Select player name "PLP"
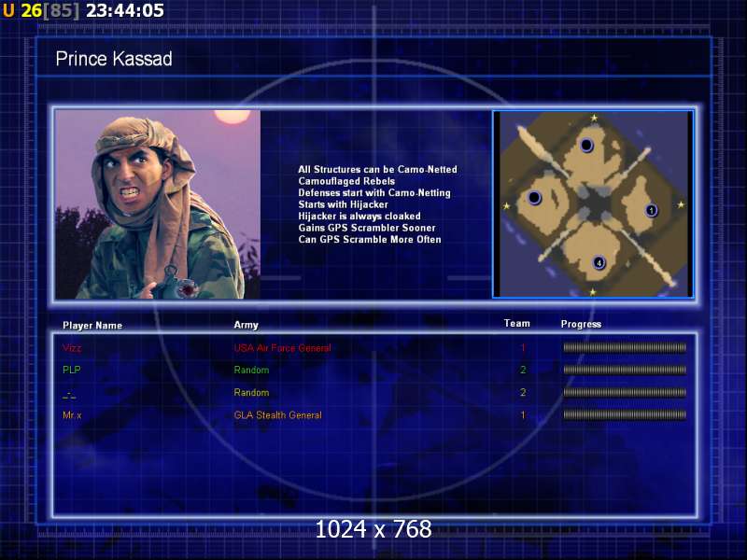Viewport: 747px width, 560px height. coord(72,370)
